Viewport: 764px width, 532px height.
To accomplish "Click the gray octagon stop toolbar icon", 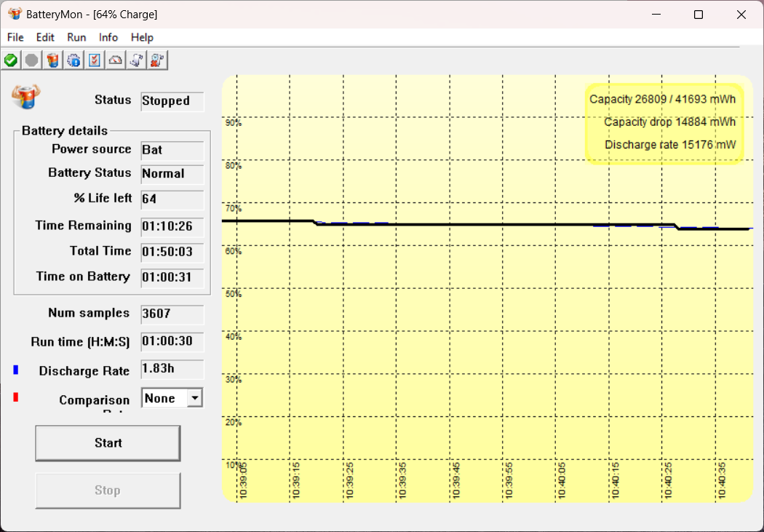I will click(x=32, y=60).
